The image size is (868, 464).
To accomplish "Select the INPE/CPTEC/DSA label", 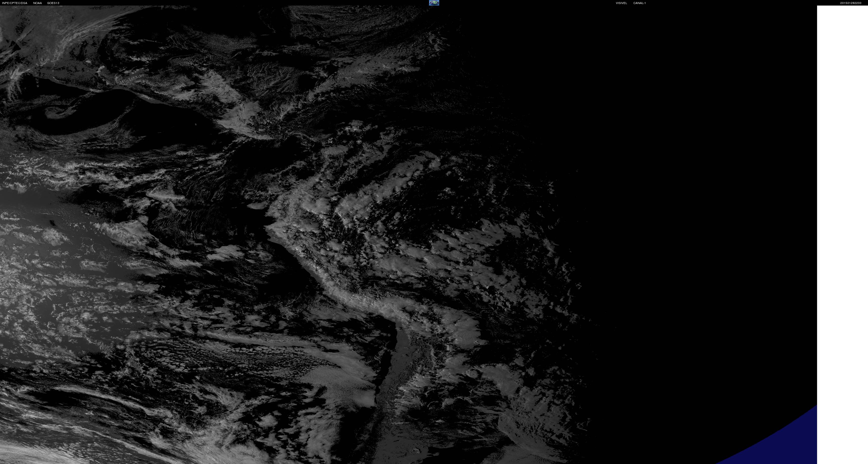I will [x=14, y=3].
